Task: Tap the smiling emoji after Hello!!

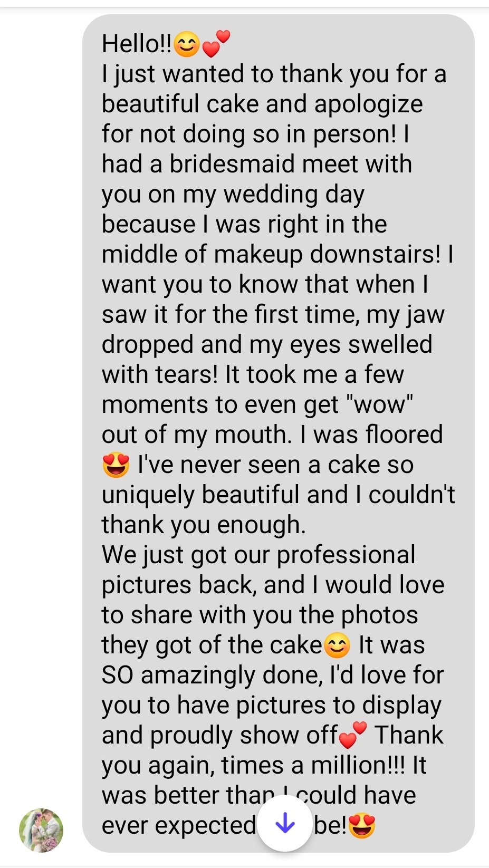Action: pos(187,44)
